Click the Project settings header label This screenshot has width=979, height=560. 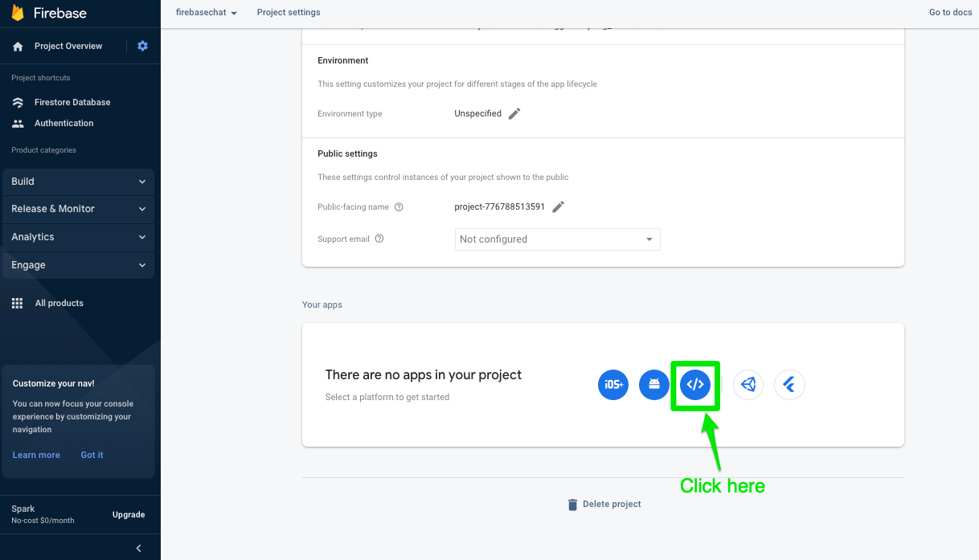(x=289, y=13)
